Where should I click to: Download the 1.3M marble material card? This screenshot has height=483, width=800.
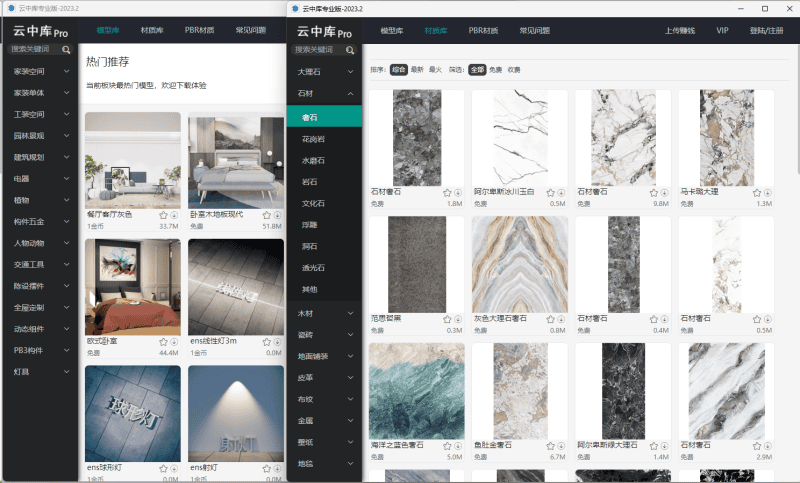point(767,193)
